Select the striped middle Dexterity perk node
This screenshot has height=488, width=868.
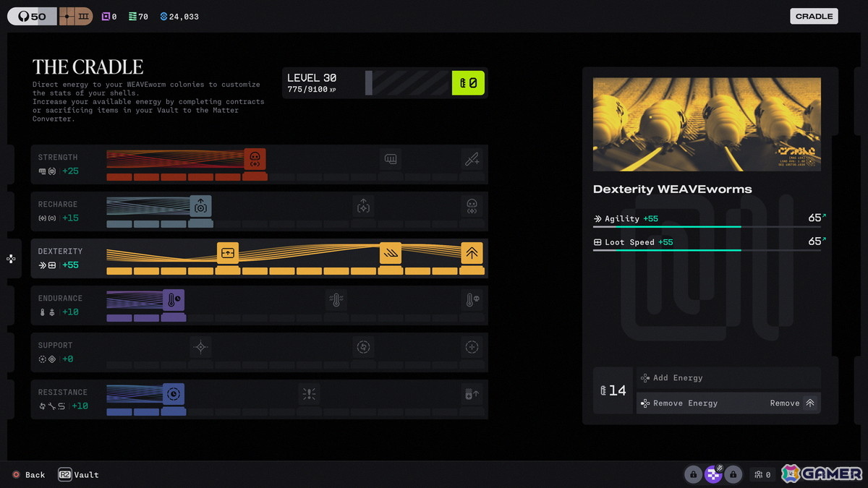(x=391, y=253)
